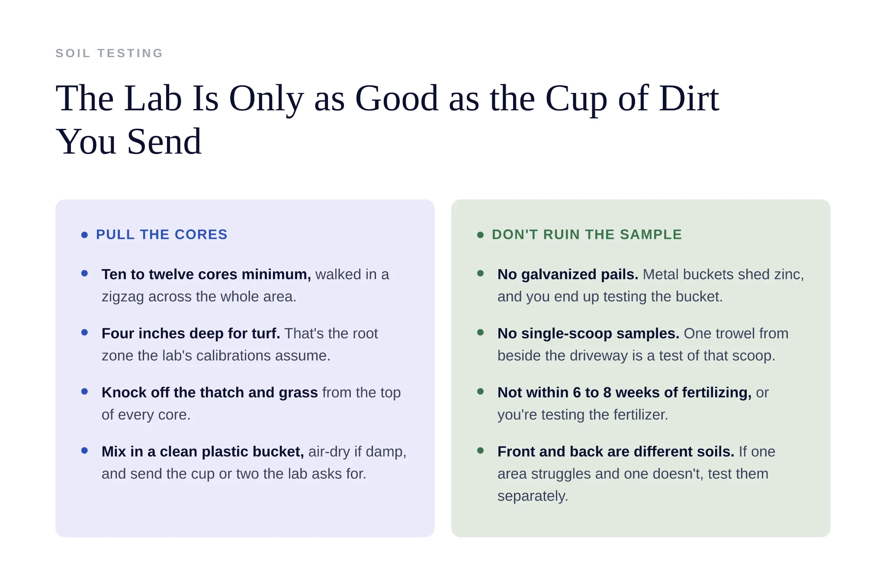Screen dimensions: 886x588
Task: Click bullet before Not within 6 to 8 weeks
Action: coord(480,392)
